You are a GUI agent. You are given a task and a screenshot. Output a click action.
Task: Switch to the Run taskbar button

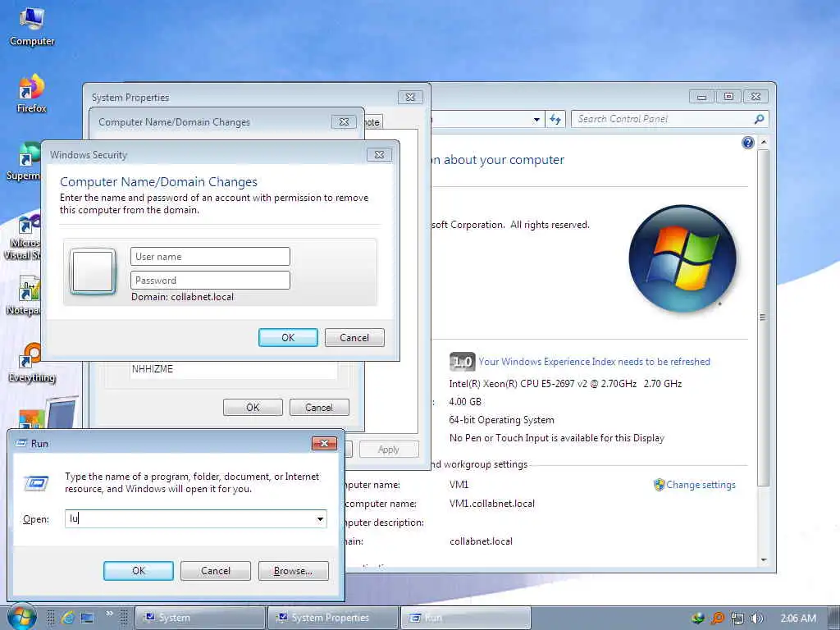(x=466, y=618)
